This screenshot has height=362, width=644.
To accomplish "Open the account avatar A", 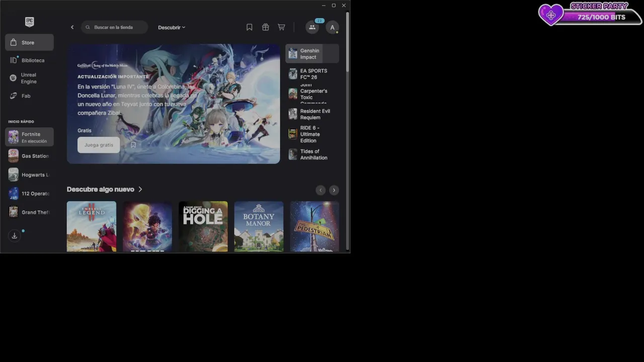I will pyautogui.click(x=332, y=27).
